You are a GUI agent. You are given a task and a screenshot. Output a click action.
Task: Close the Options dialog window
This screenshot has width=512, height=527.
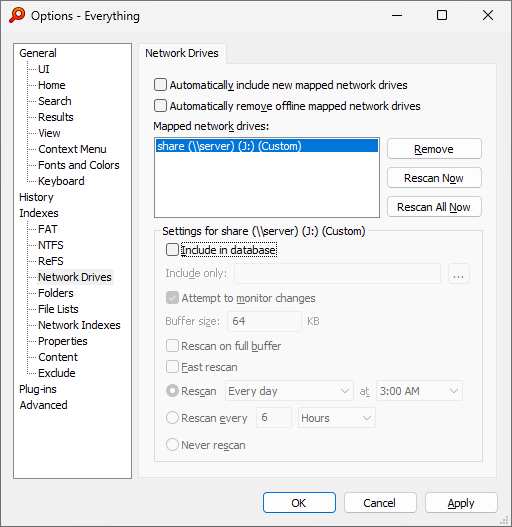pos(488,15)
